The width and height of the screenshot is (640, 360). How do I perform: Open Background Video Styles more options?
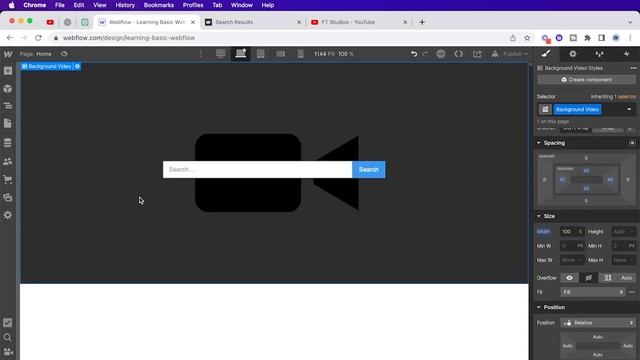click(633, 68)
